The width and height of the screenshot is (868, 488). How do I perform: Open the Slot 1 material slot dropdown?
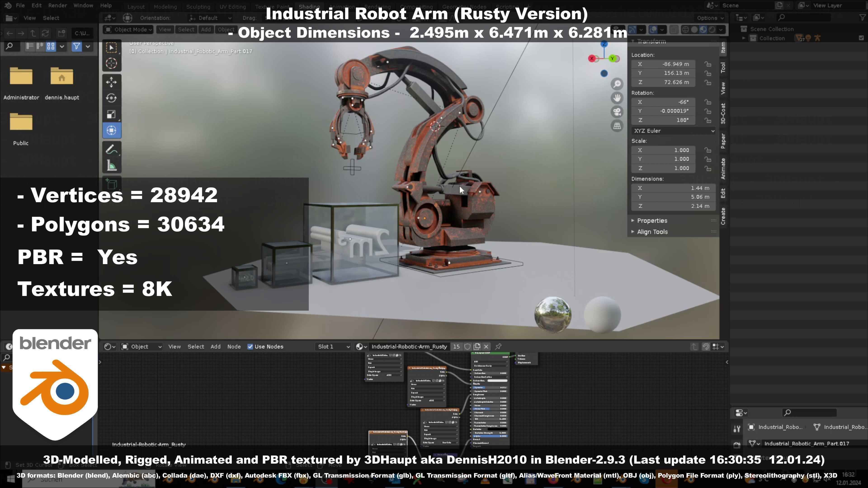(333, 347)
